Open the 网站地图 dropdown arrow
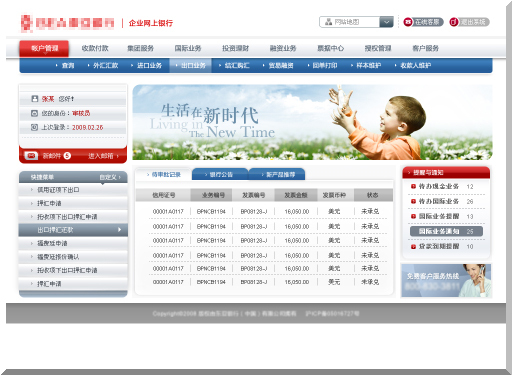Screen dimensions: 512x375 click(x=386, y=22)
